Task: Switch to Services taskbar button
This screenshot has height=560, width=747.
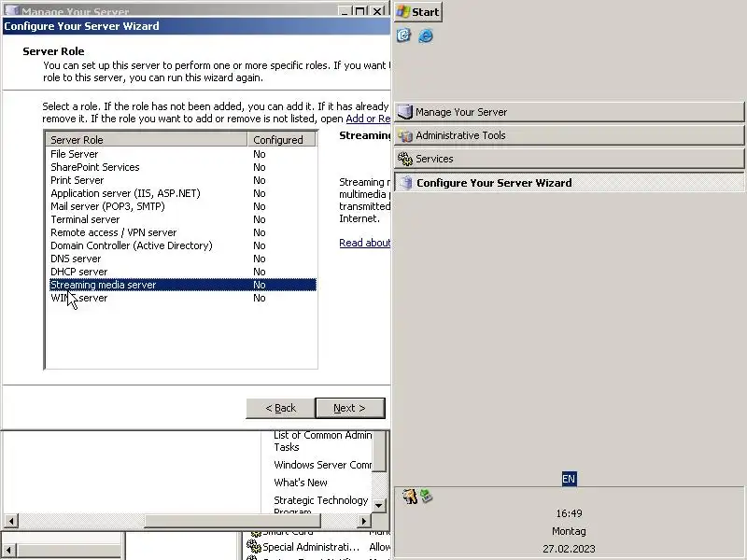Action: click(x=569, y=159)
